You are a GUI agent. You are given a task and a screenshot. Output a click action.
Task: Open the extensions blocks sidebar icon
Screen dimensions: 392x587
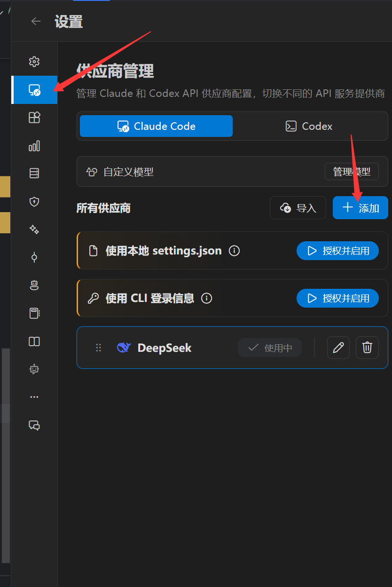click(34, 117)
